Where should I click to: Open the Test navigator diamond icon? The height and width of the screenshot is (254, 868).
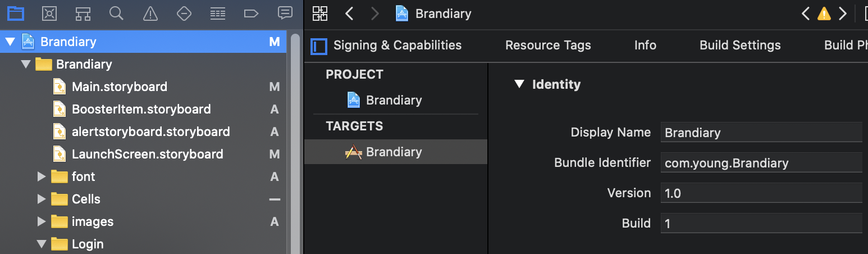184,13
